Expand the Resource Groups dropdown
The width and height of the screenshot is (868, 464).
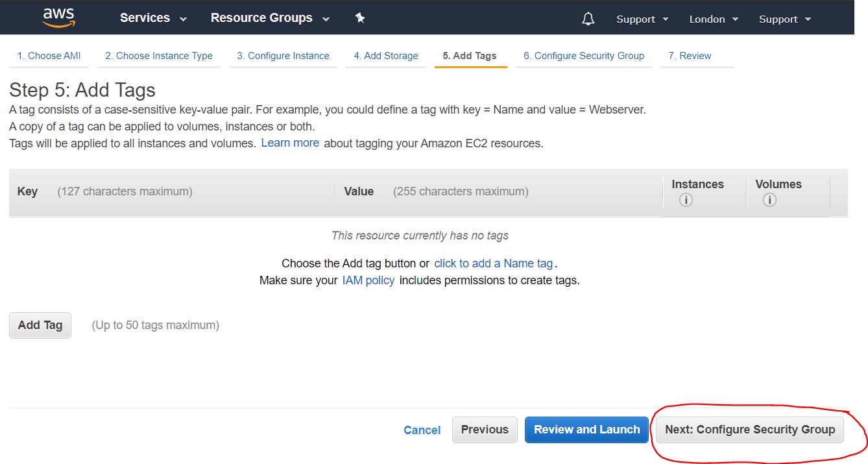pyautogui.click(x=270, y=18)
